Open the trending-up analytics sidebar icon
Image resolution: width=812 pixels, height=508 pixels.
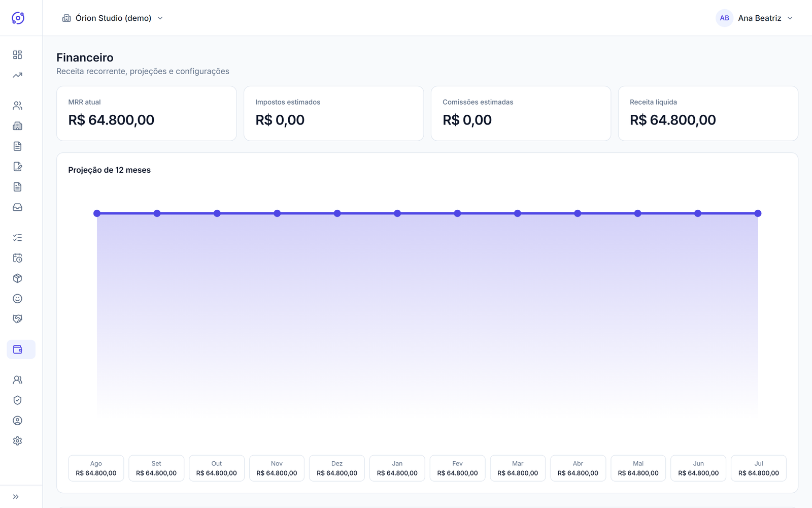pos(17,75)
